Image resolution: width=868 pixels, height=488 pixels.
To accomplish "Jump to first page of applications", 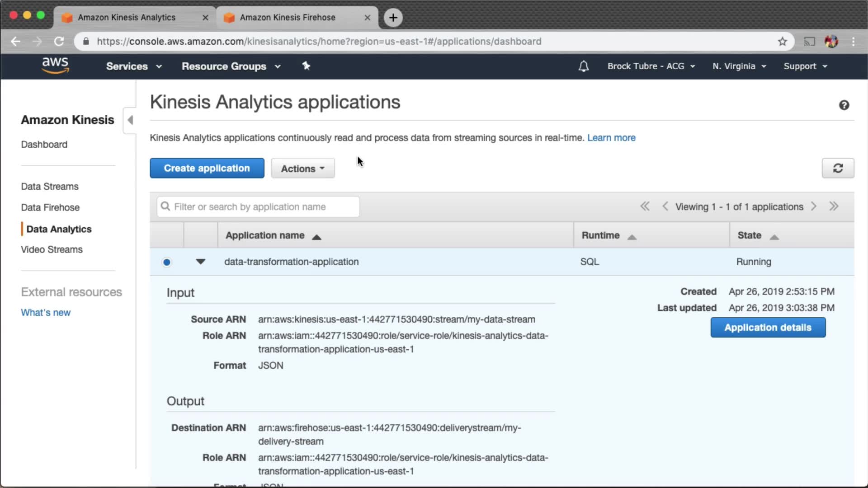I will [x=645, y=206].
